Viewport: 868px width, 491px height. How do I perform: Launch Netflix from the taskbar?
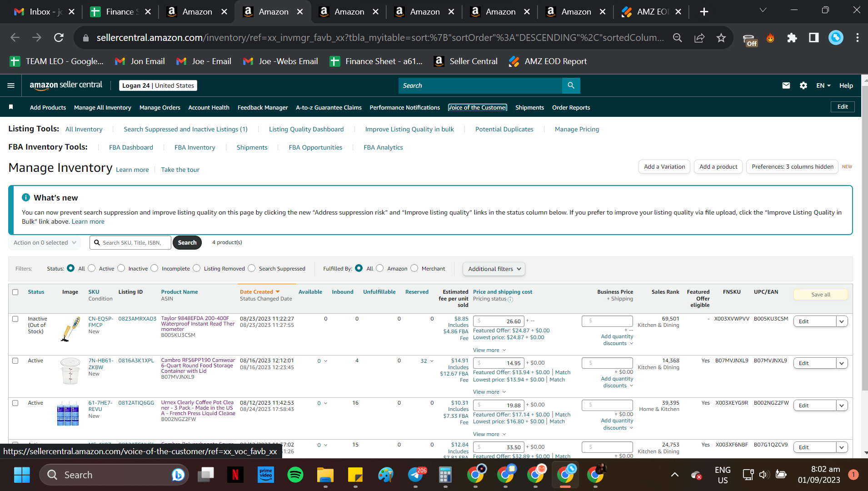(x=235, y=475)
